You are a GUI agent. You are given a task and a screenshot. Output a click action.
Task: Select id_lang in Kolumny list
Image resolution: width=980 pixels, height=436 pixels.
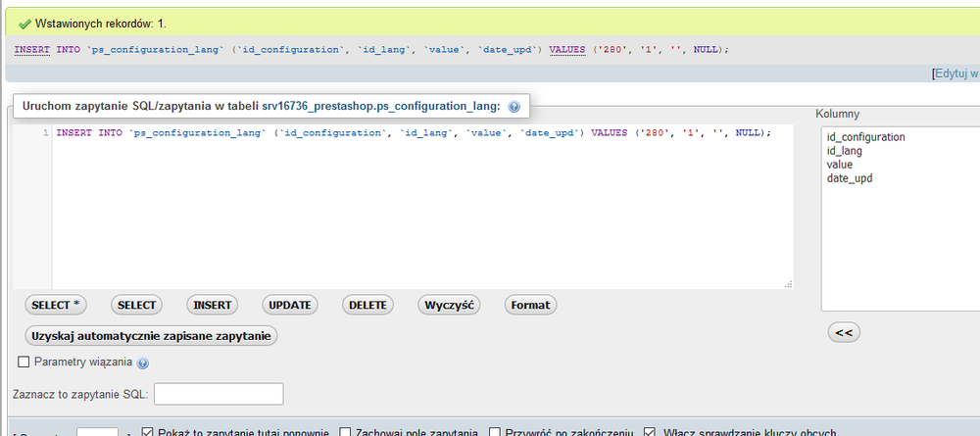coord(845,151)
